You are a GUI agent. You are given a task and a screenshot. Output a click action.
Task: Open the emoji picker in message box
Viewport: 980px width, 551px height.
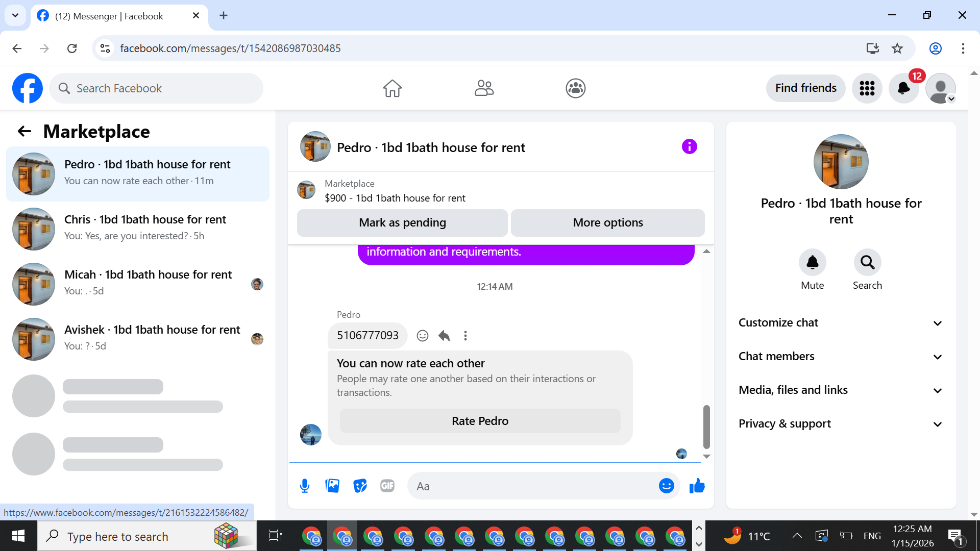click(x=666, y=486)
